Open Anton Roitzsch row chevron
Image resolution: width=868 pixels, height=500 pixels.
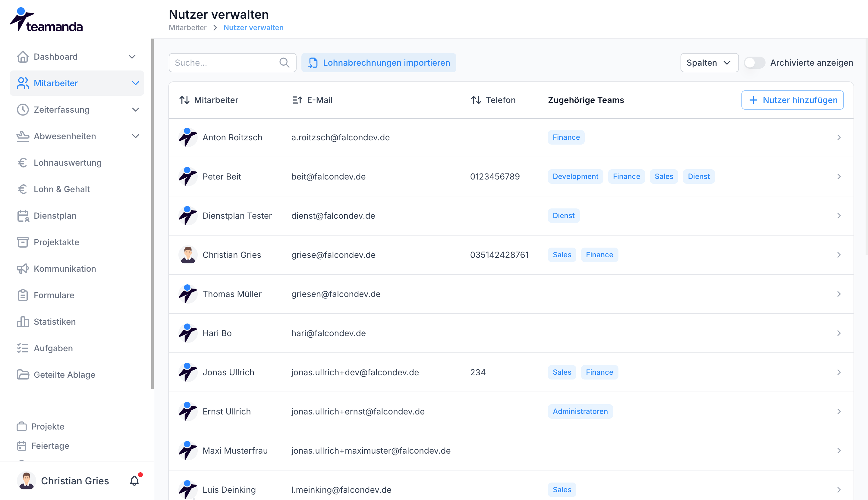839,137
